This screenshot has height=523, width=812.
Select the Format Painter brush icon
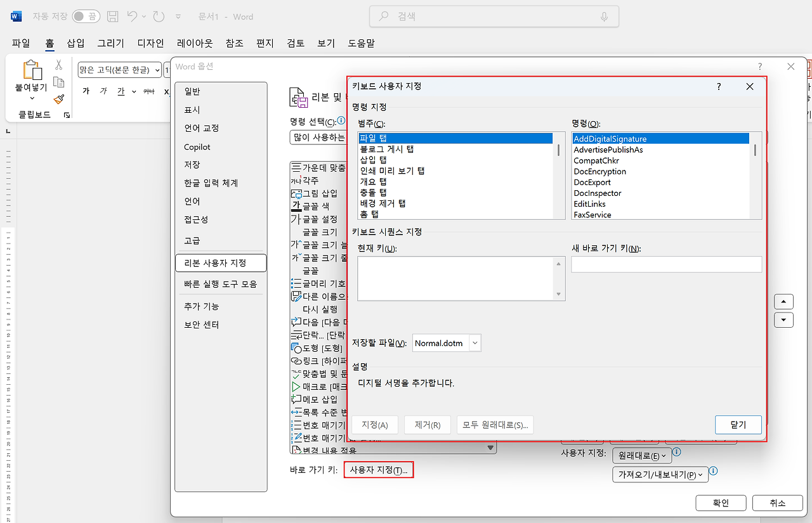[x=58, y=99]
